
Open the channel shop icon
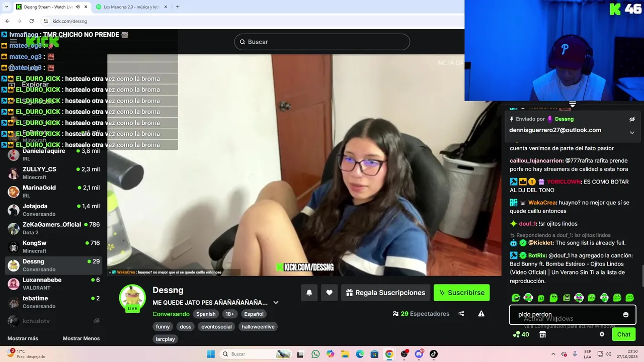pyautogui.click(x=542, y=334)
